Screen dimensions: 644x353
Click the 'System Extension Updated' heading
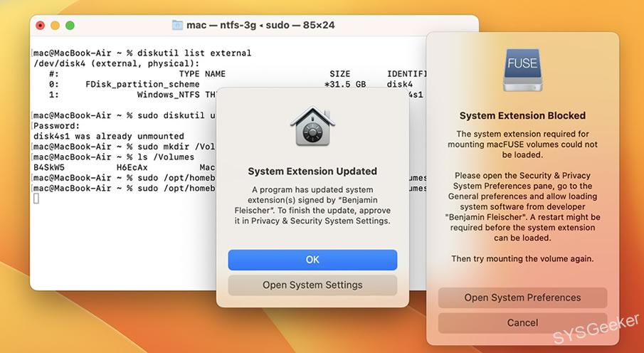[312, 172]
